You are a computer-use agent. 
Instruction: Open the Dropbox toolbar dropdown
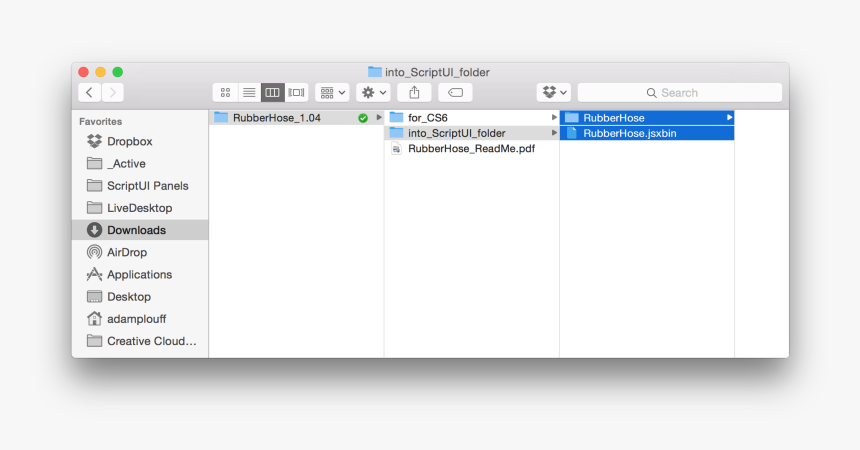tap(554, 93)
